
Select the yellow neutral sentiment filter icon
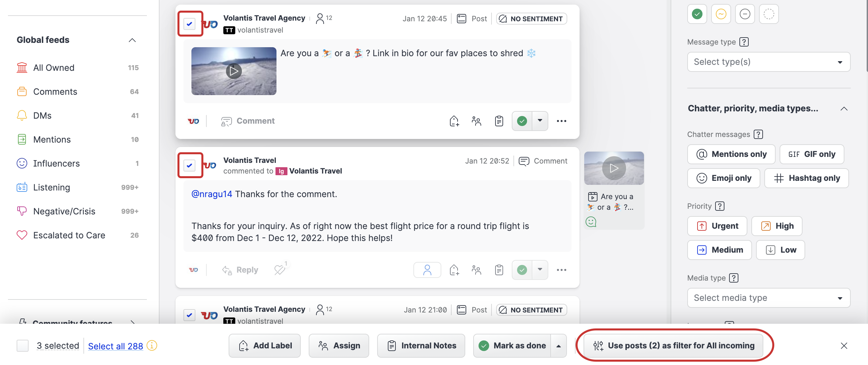tap(721, 14)
